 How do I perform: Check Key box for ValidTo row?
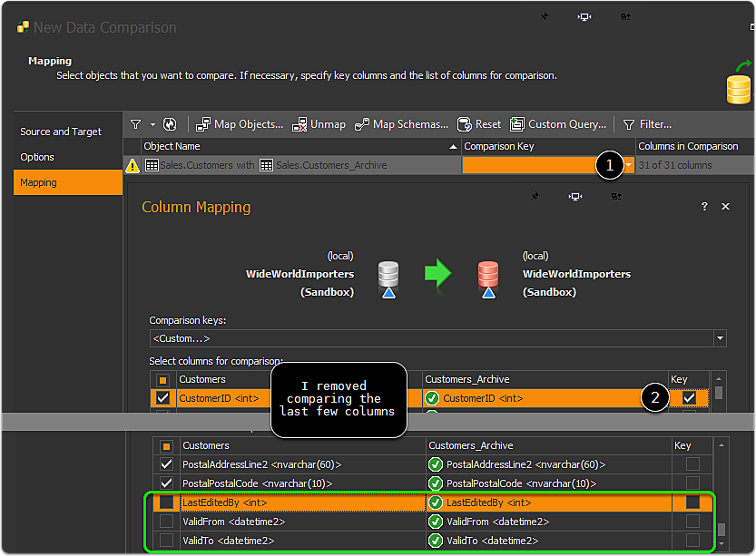coord(692,540)
